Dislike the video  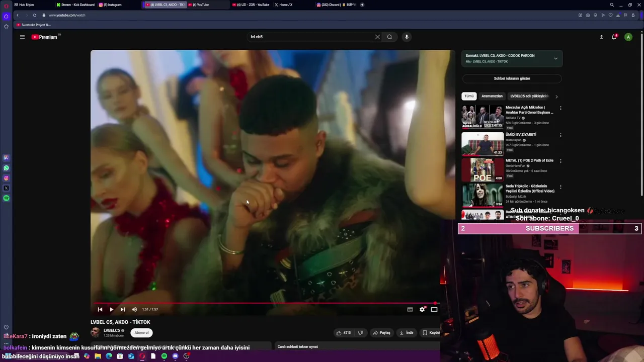pyautogui.click(x=360, y=332)
